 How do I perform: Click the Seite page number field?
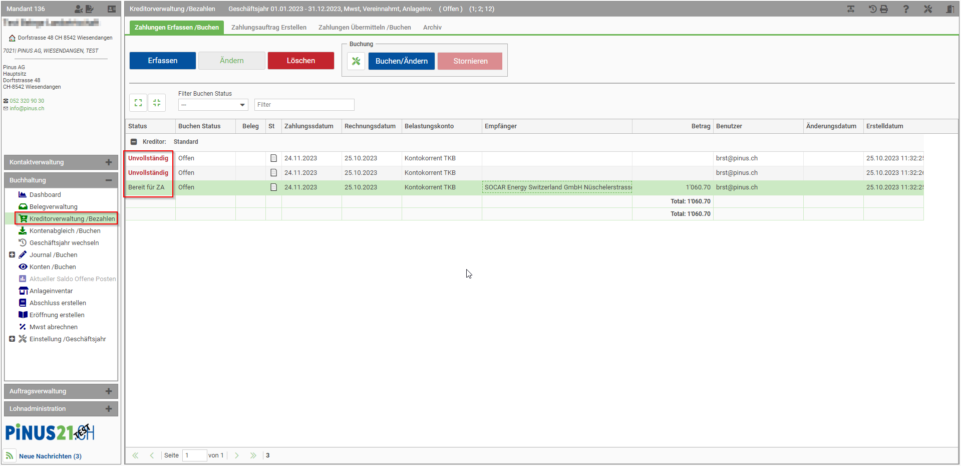coord(195,456)
